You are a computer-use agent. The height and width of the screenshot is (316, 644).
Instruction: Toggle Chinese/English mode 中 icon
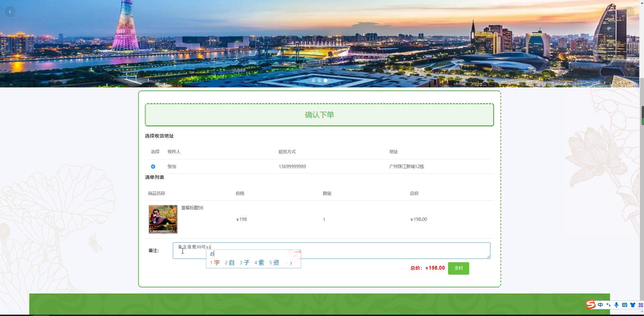click(x=600, y=305)
